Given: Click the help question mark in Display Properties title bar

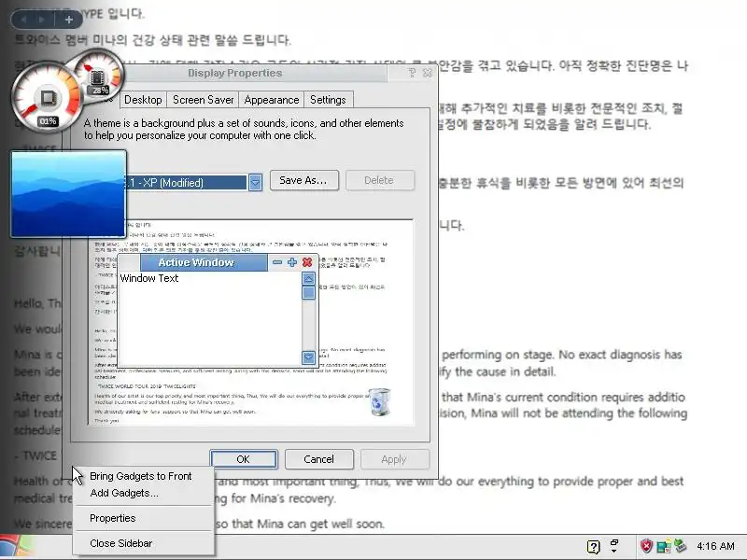Looking at the screenshot, I should tap(412, 73).
